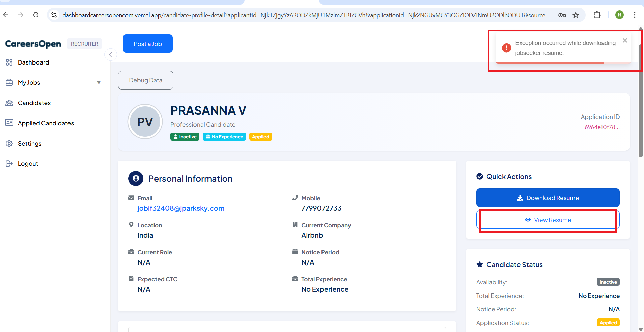
Task: Open Applied Candidates in sidebar menu
Action: (46, 123)
